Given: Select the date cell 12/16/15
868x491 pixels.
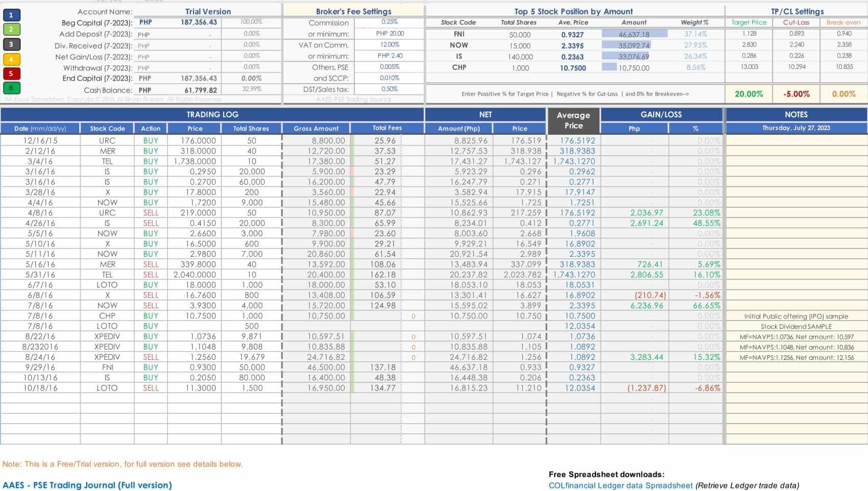Looking at the screenshot, I should pos(40,140).
